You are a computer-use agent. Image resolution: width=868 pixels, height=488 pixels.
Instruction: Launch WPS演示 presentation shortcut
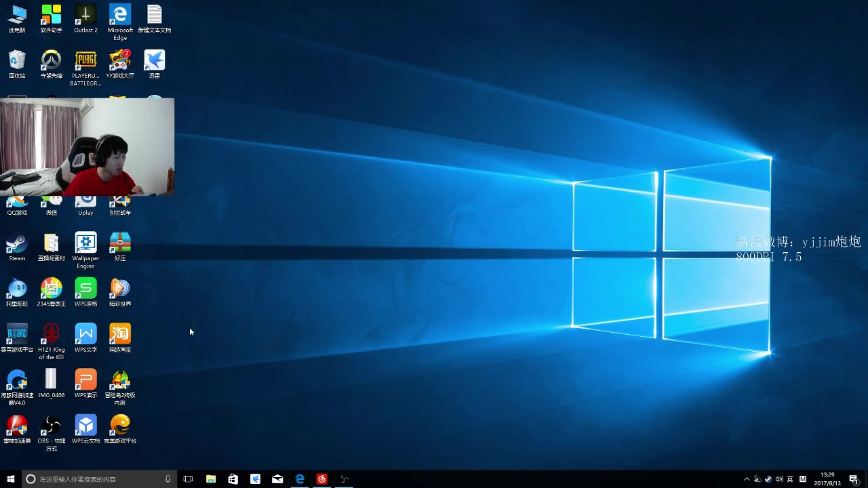click(85, 383)
